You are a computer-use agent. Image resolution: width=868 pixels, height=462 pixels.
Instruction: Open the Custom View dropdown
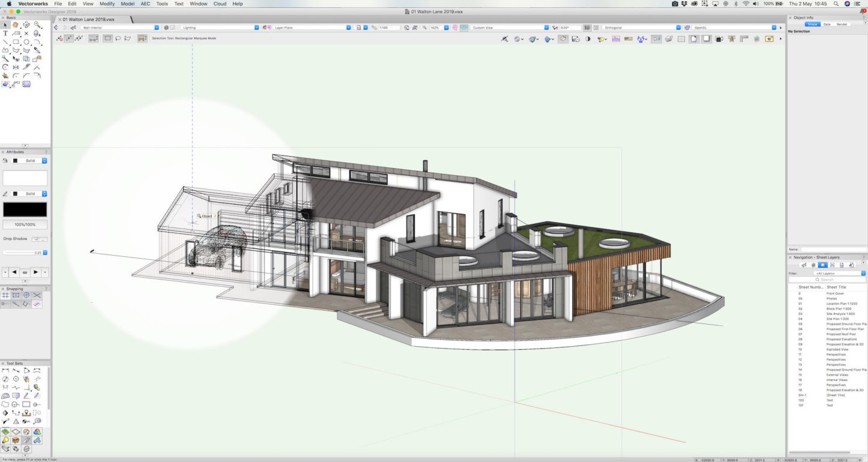(545, 27)
